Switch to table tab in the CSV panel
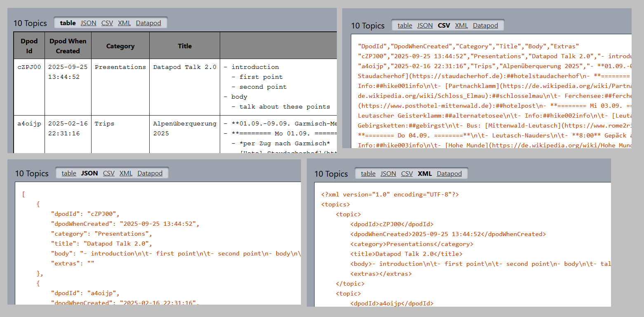This screenshot has width=644, height=317. (x=404, y=26)
